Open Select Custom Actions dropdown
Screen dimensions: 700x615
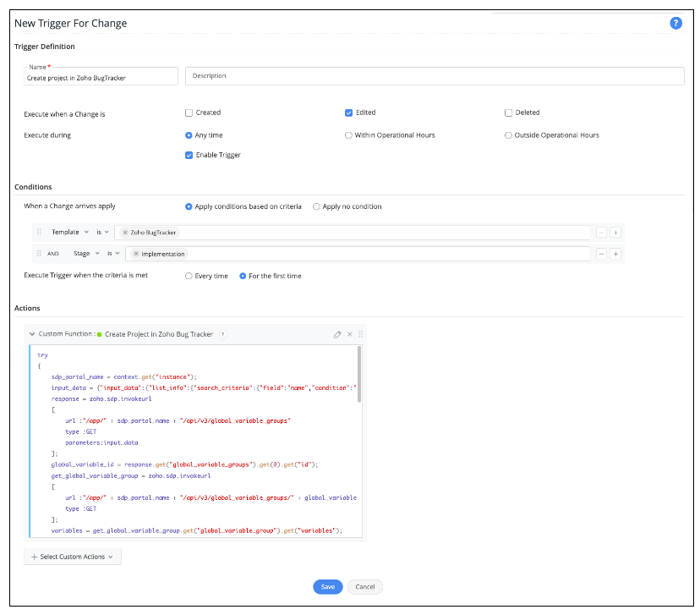(73, 557)
